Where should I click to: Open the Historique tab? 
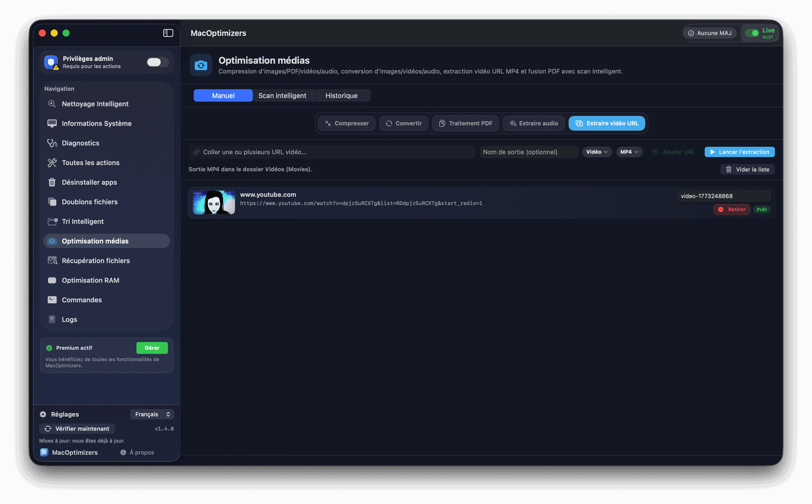(x=341, y=96)
